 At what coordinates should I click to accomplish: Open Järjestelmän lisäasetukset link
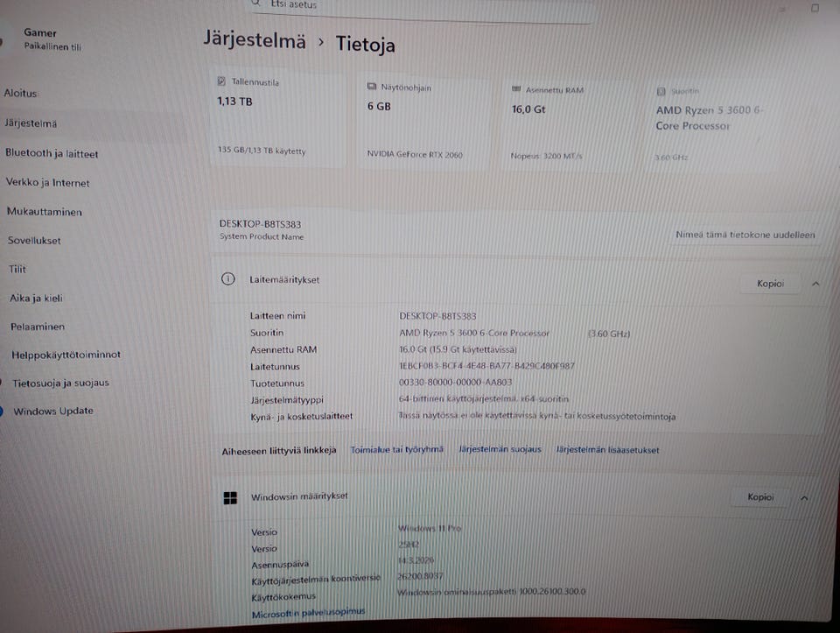point(607,450)
